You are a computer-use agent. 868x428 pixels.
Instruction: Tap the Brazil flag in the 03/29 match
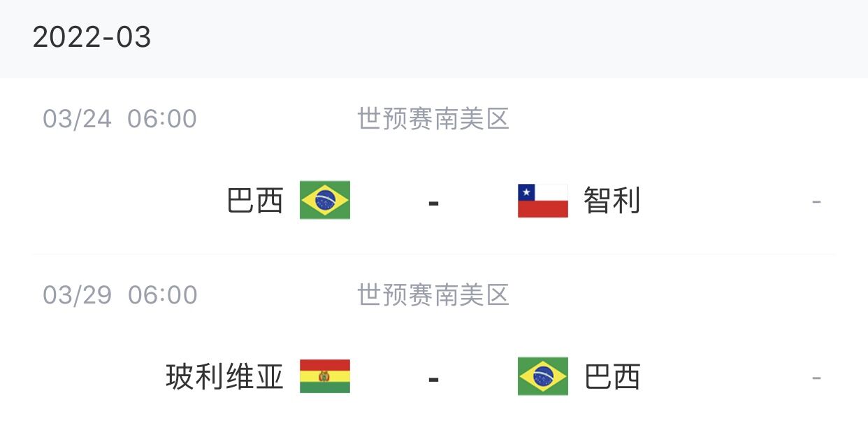(543, 376)
